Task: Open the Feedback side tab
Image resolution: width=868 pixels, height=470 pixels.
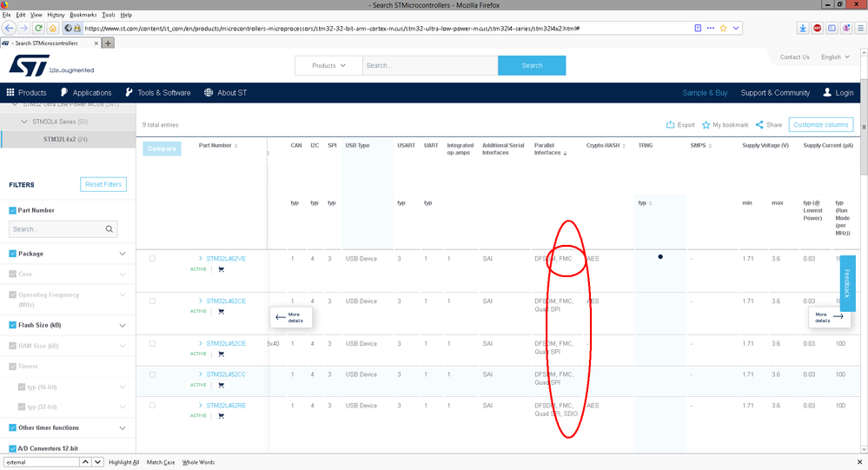Action: (847, 283)
